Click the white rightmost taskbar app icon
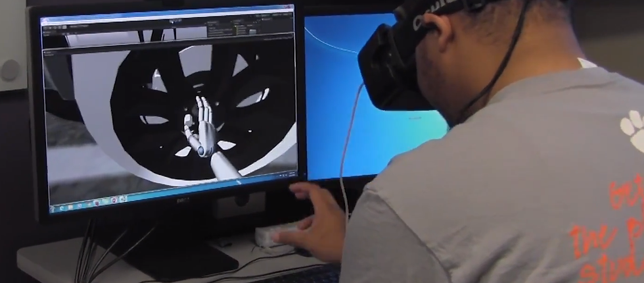Image resolution: width=644 pixels, height=283 pixels. (124, 199)
